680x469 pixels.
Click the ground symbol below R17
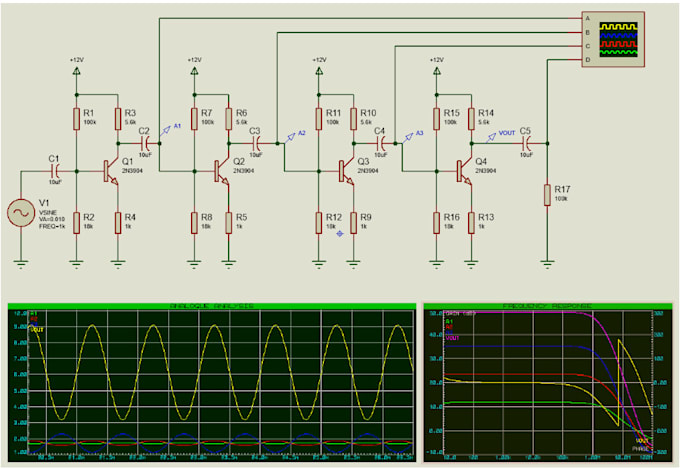pos(547,264)
